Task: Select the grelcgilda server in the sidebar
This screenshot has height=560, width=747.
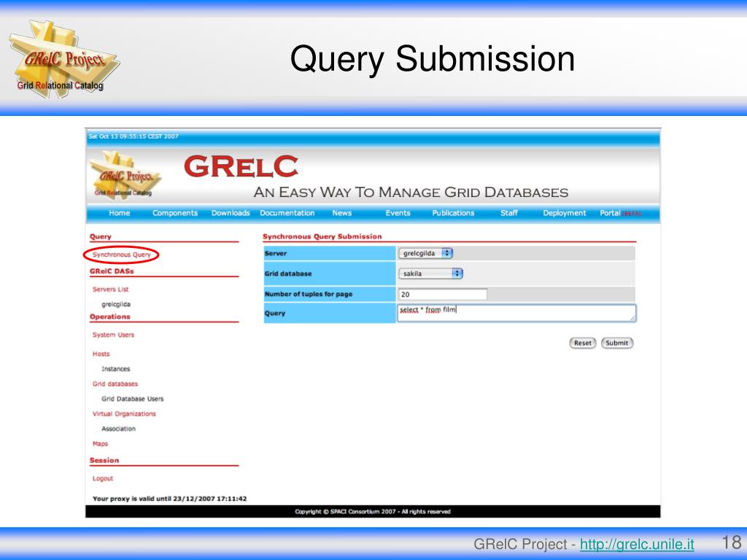Action: [116, 304]
